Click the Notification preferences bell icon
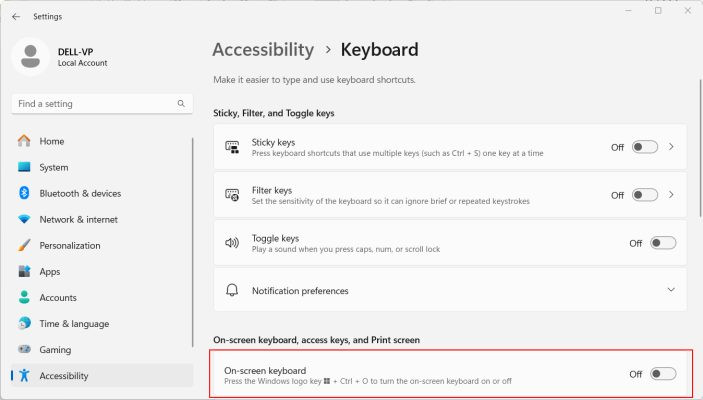 click(x=232, y=290)
